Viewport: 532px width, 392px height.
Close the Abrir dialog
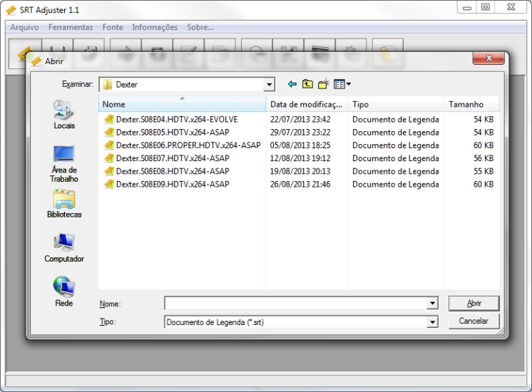(x=488, y=58)
